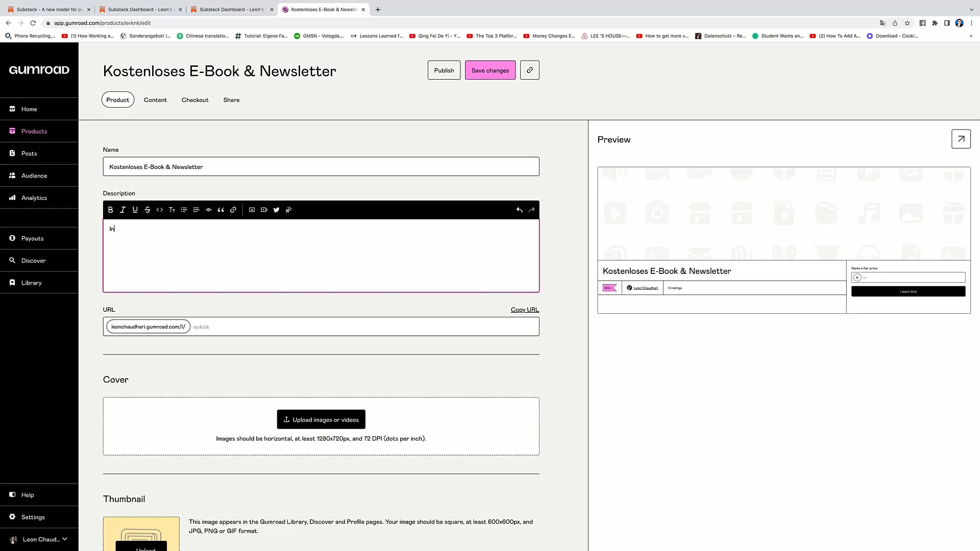Screen dimensions: 980x551
Task: Open Discover in sidebar
Action: coord(39,260)
